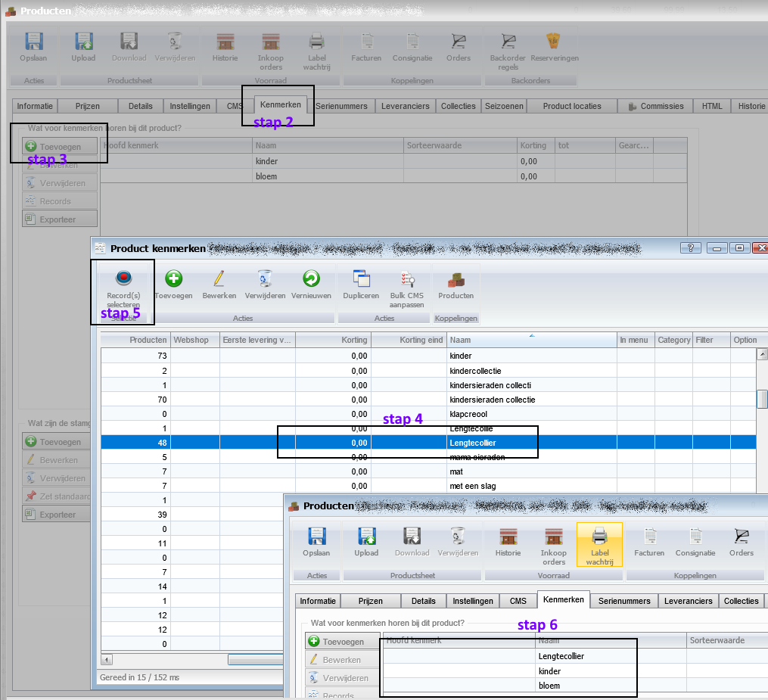
Task: Open the Product locaties tab
Action: point(572,106)
